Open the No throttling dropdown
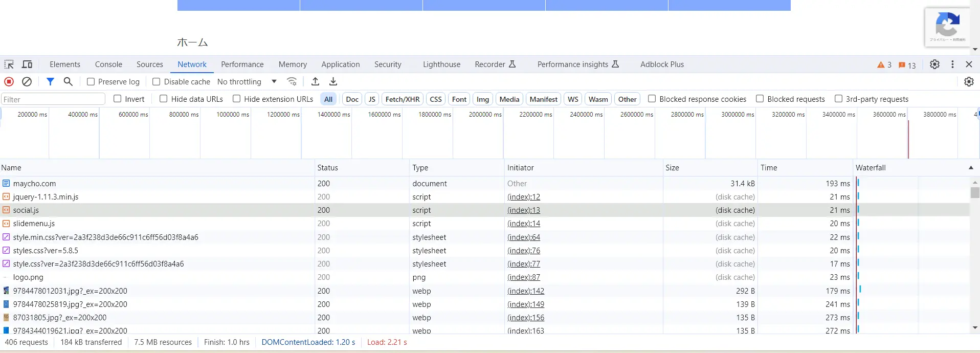 click(247, 82)
